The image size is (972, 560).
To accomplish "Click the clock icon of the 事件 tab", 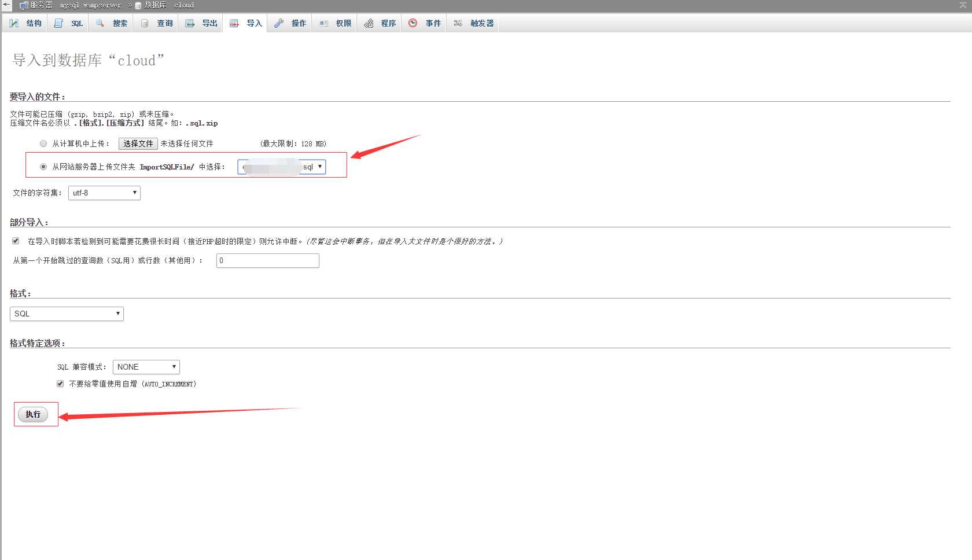I will pyautogui.click(x=413, y=23).
